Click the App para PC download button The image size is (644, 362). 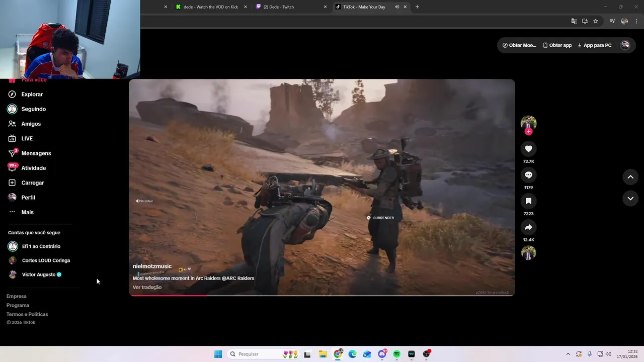coord(594,45)
